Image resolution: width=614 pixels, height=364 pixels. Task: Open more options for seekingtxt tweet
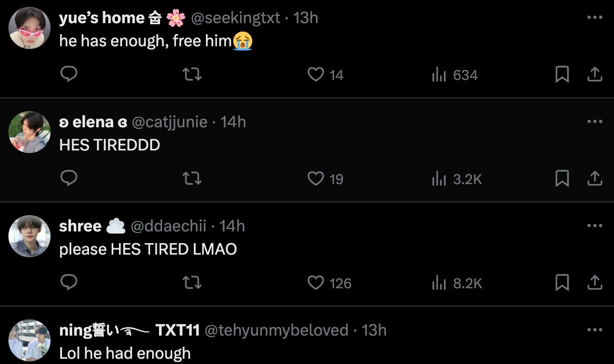pyautogui.click(x=595, y=17)
